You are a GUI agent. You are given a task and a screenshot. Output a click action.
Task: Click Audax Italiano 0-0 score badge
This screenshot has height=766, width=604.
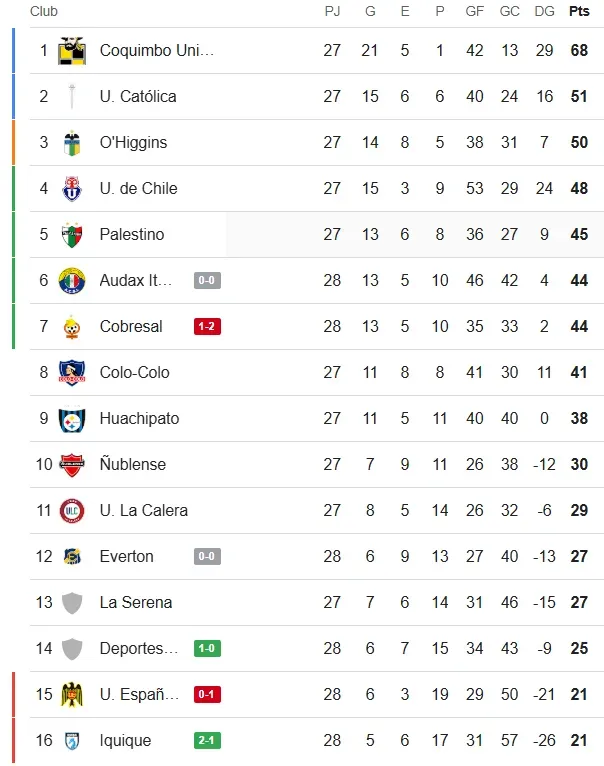pos(207,280)
